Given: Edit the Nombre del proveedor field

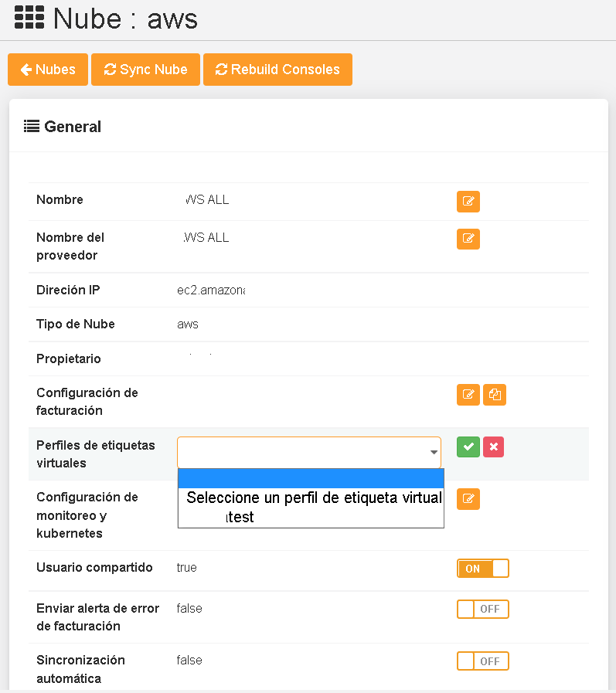Looking at the screenshot, I should (468, 239).
